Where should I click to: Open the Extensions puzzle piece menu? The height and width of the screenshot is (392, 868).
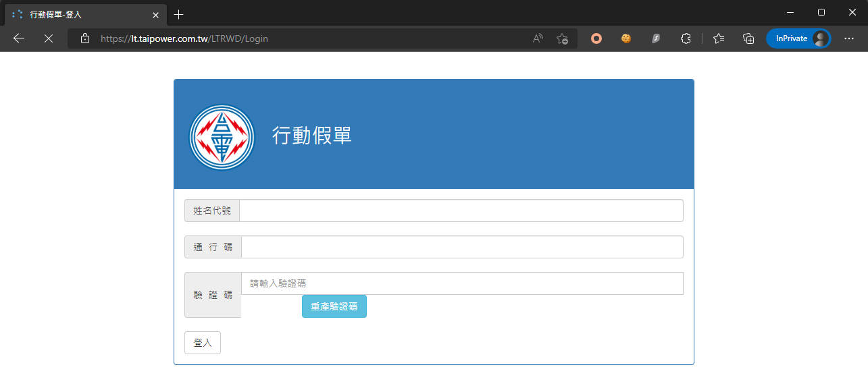[x=686, y=38]
